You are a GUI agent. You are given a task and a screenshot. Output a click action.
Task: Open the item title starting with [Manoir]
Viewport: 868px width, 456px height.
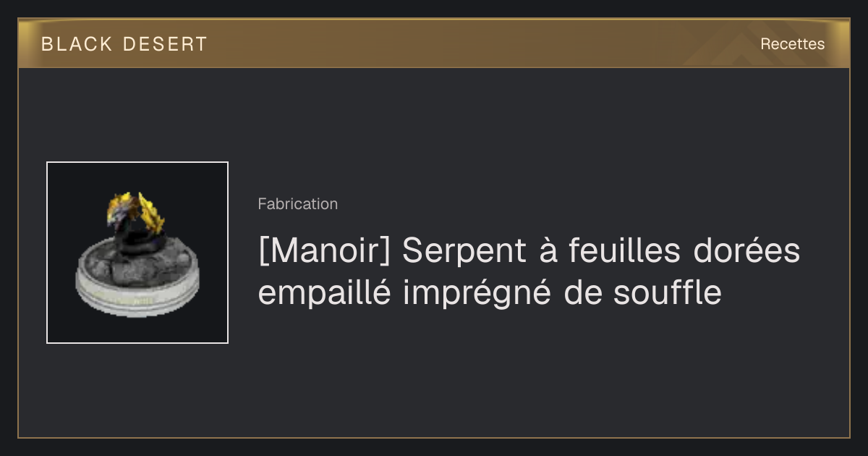529,272
